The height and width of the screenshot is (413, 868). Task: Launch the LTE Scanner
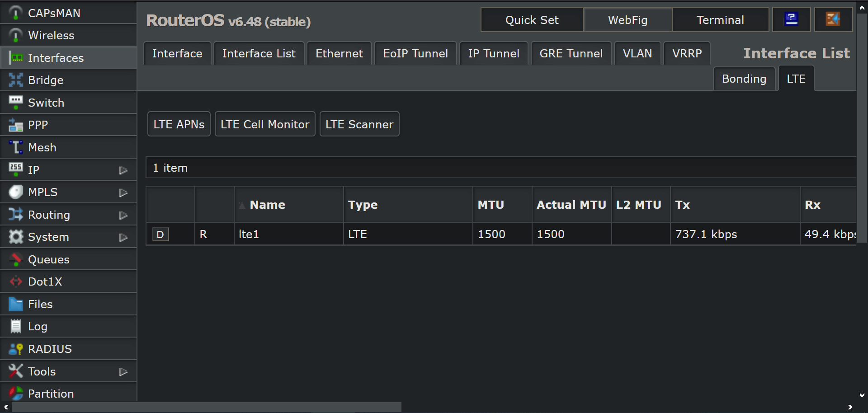point(359,124)
